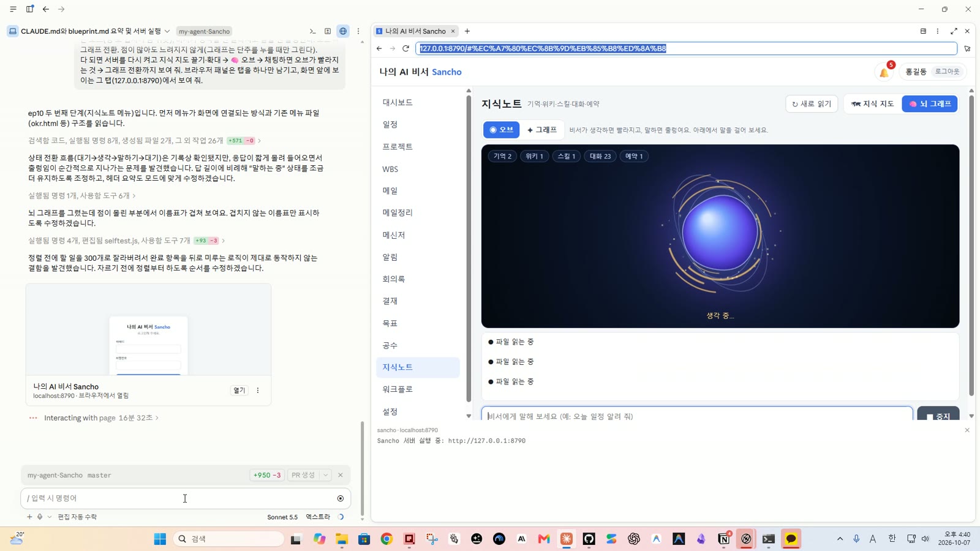
Task: Open Notion from the taskbar
Action: tap(723, 539)
